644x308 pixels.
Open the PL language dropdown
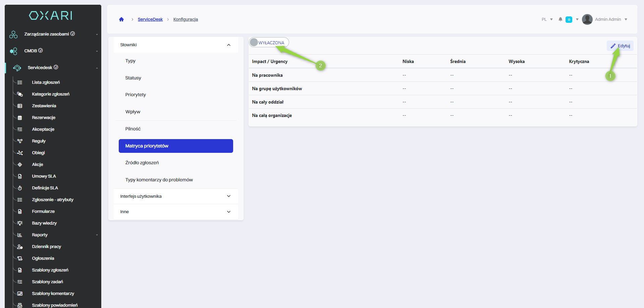tap(547, 19)
